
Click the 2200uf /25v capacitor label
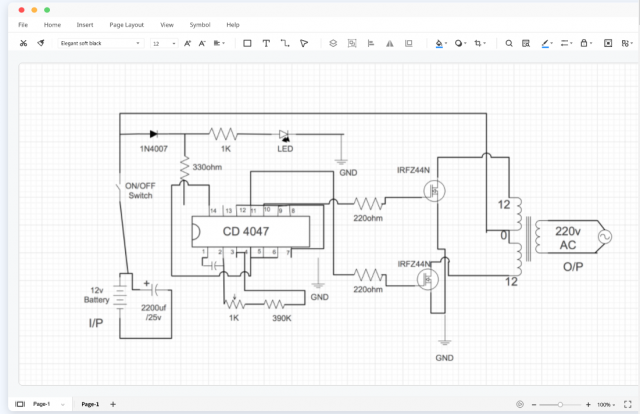point(153,312)
